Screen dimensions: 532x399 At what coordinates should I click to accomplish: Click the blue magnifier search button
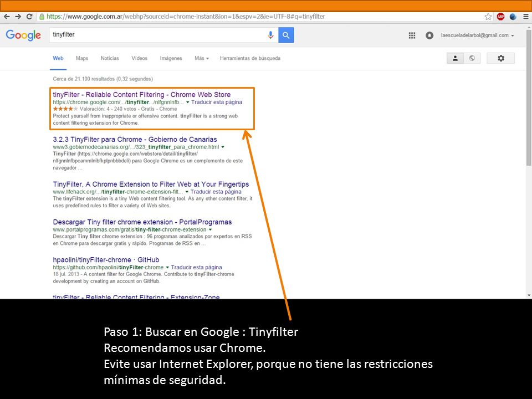(286, 35)
